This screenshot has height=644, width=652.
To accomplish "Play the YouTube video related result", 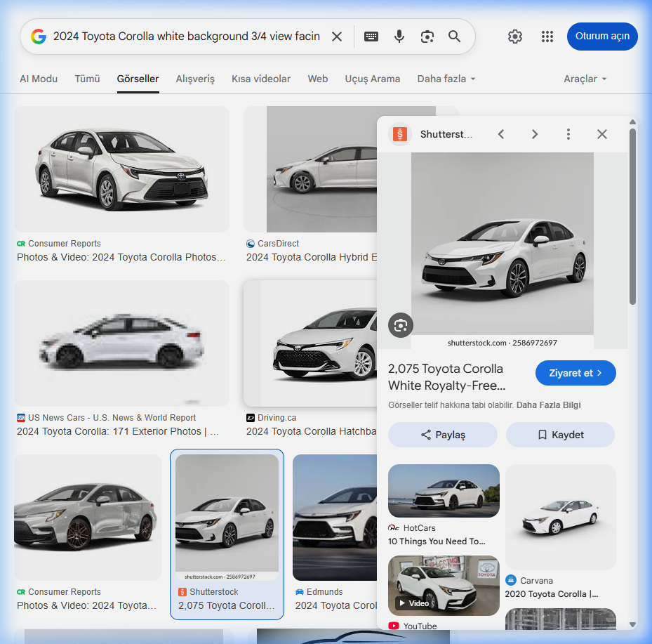I will pos(444,586).
